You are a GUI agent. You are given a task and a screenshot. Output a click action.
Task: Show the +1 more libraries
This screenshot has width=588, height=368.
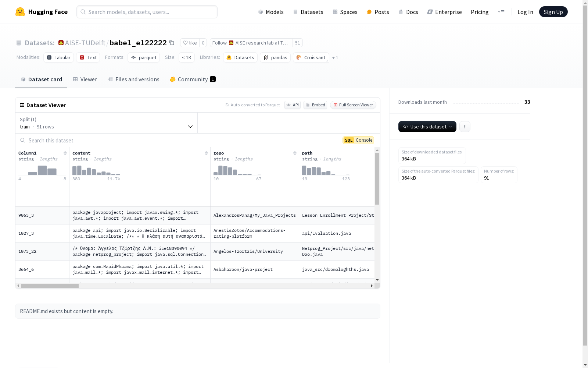[x=335, y=57]
